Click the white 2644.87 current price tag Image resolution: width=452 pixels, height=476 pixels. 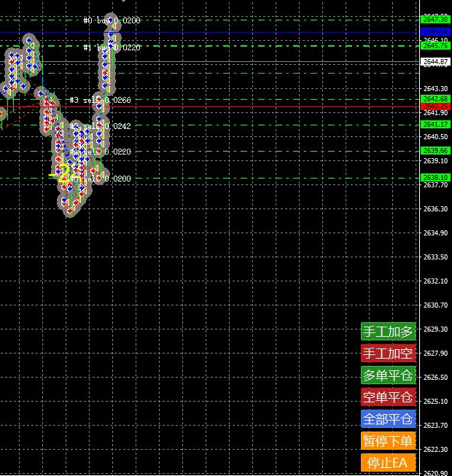[x=435, y=62]
